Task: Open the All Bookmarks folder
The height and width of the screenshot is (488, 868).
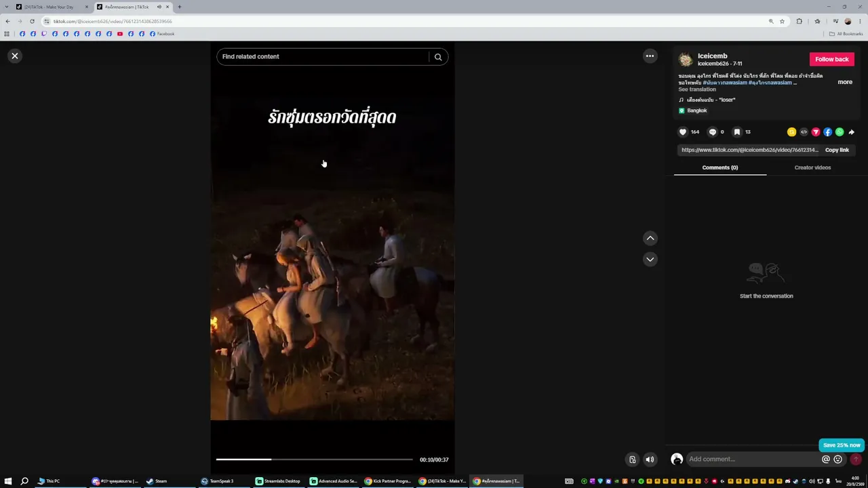Action: coord(846,34)
